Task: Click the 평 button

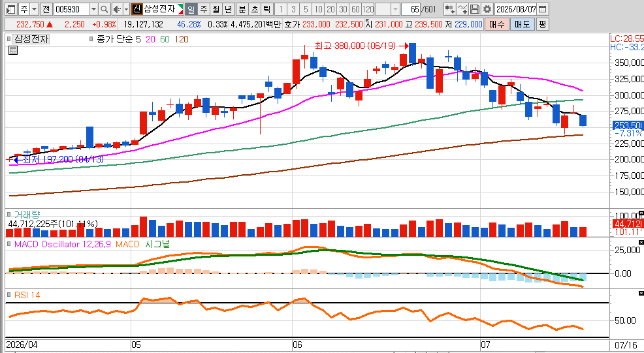Action: pyautogui.click(x=543, y=24)
